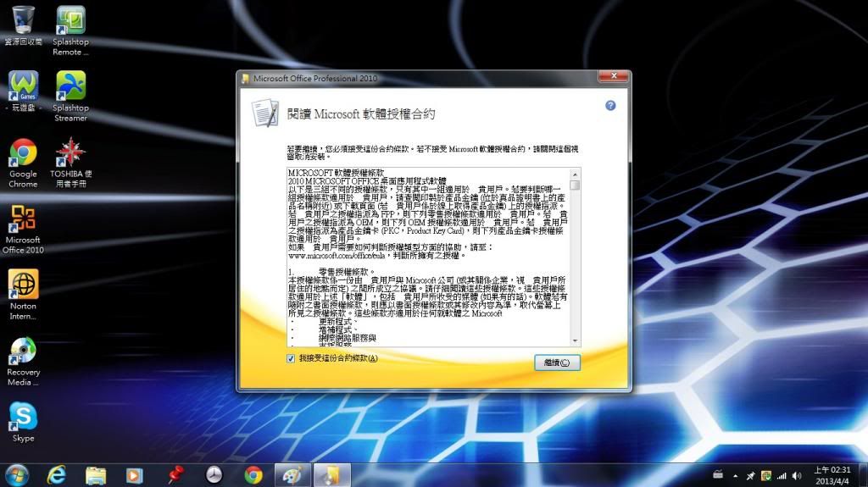Open Windows Media Player taskbar icon

(x=135, y=475)
